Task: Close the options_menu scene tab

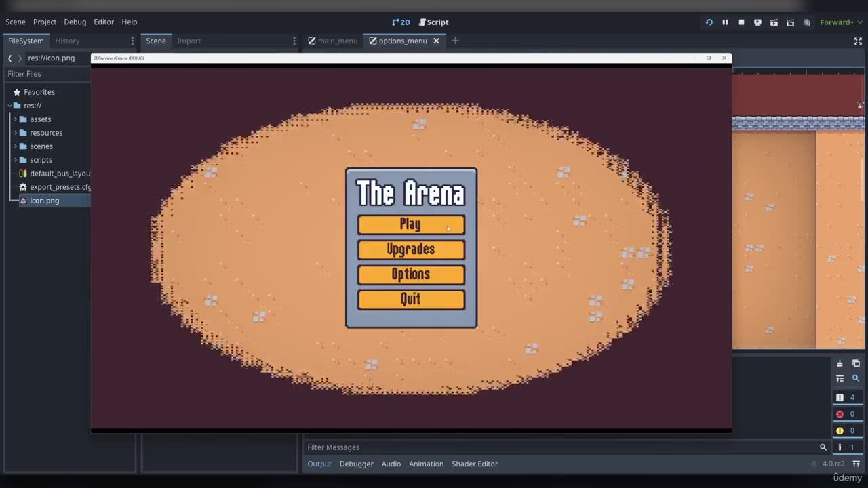Action: (436, 41)
